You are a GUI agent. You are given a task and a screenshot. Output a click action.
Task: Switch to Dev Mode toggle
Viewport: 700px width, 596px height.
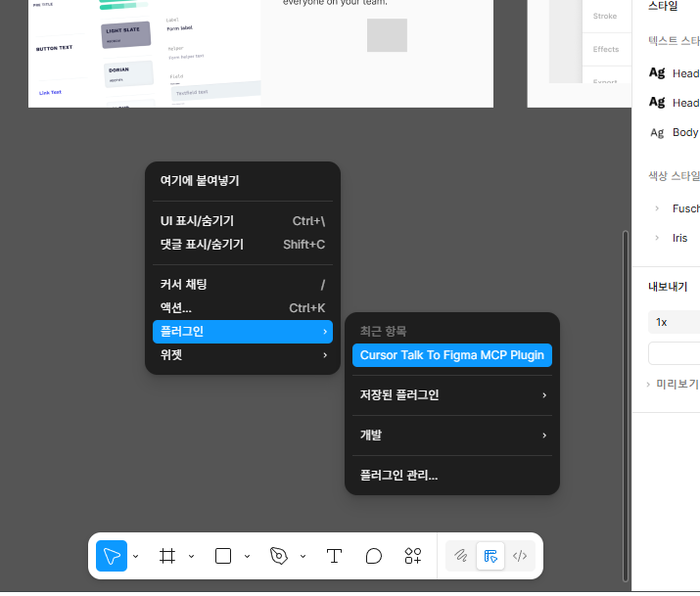(520, 556)
